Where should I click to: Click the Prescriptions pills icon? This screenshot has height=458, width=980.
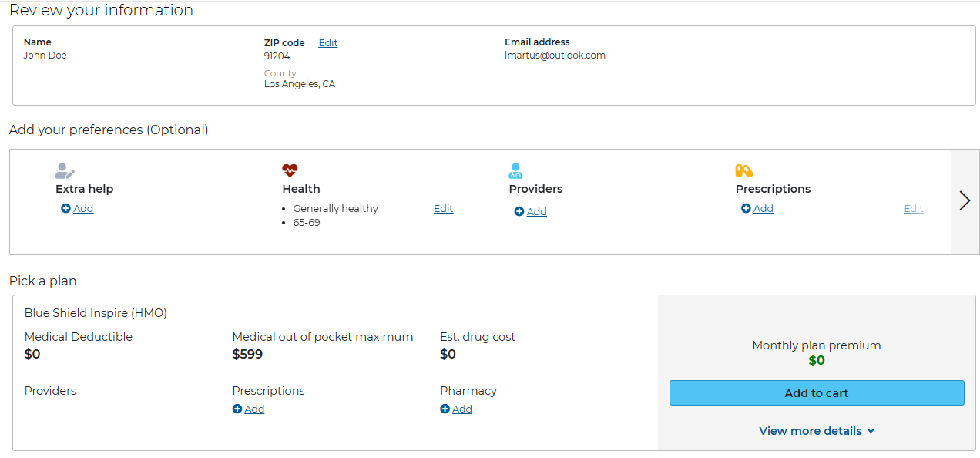743,171
